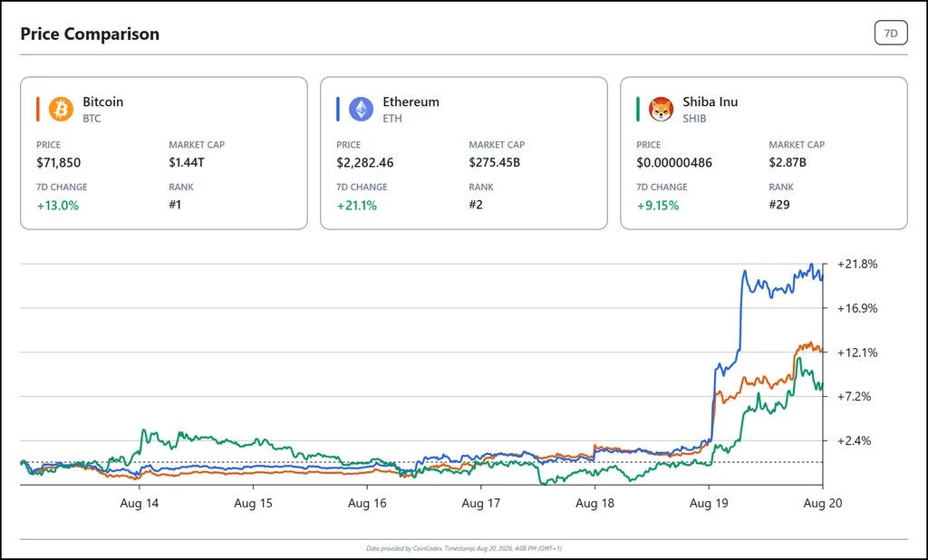Image resolution: width=928 pixels, height=560 pixels.
Task: Click the blue Ethereum color bar
Action: point(338,109)
